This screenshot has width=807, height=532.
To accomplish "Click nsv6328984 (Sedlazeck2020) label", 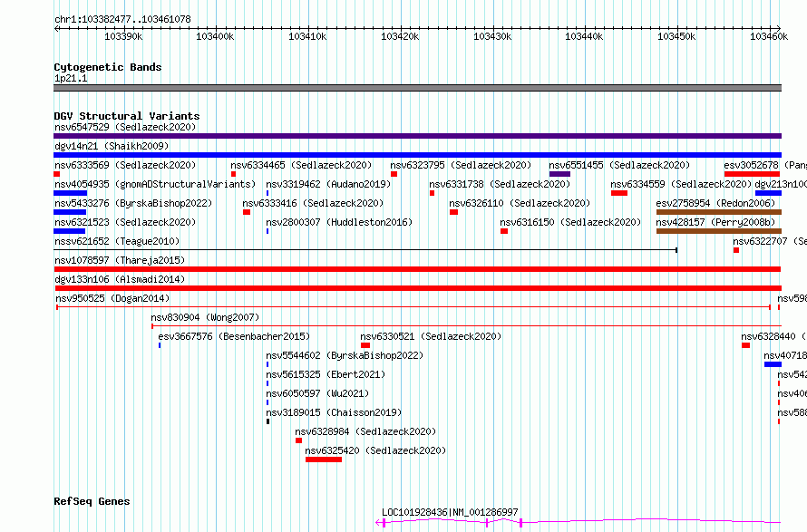I will 365,431.
